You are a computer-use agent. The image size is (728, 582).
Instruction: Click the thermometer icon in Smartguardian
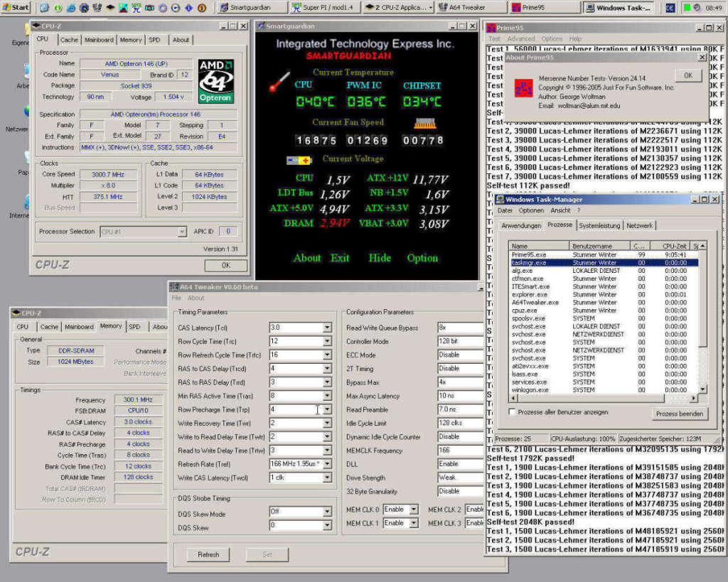point(280,81)
